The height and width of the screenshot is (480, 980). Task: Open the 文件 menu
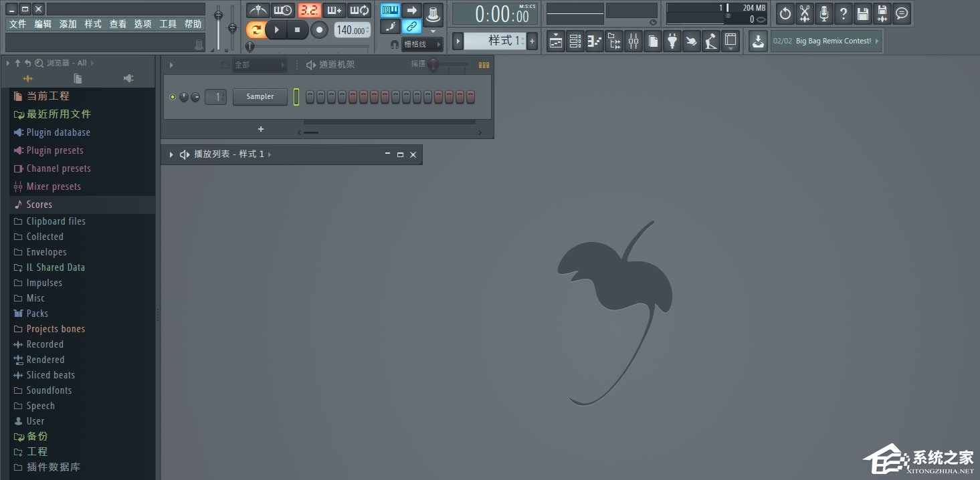point(17,23)
